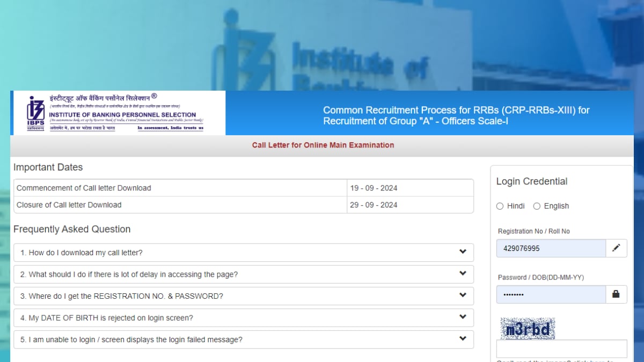This screenshot has width=644, height=362.
Task: Click the 'Call Letter for Online Main Examination' heading
Action: coord(323,145)
